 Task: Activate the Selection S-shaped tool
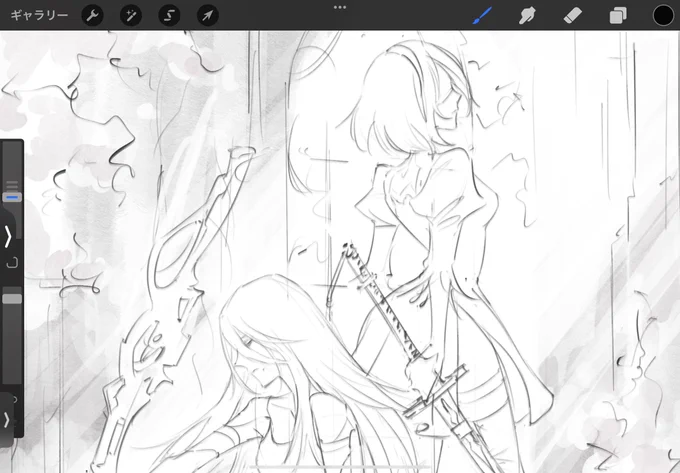[x=169, y=16]
